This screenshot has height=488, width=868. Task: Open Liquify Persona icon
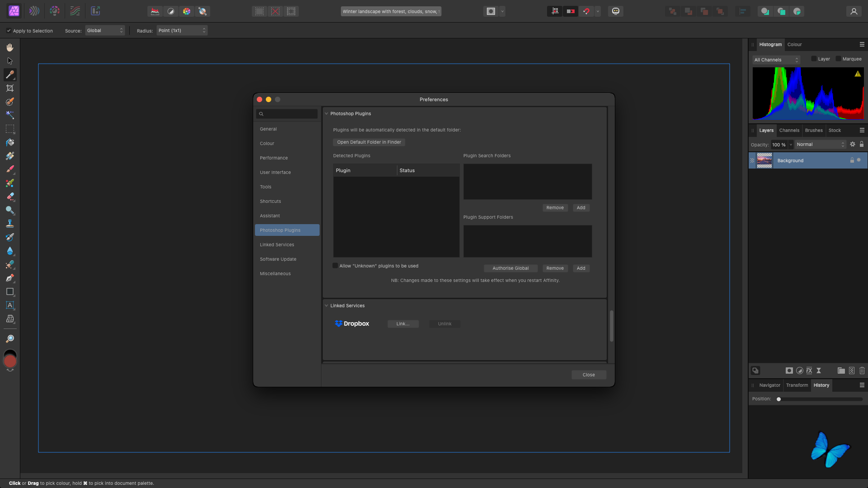[34, 11]
